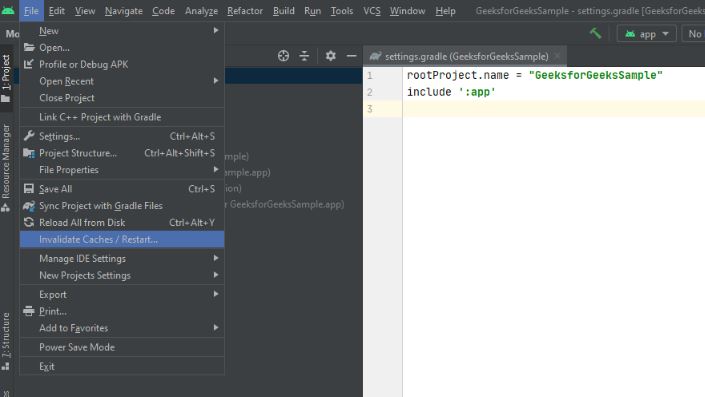
Task: Open the app run configuration dropdown
Action: pyautogui.click(x=647, y=34)
